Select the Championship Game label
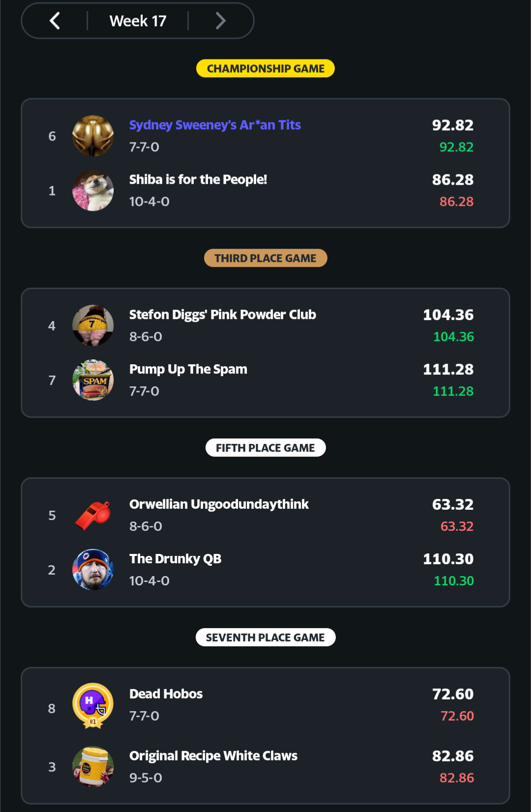 pos(265,68)
